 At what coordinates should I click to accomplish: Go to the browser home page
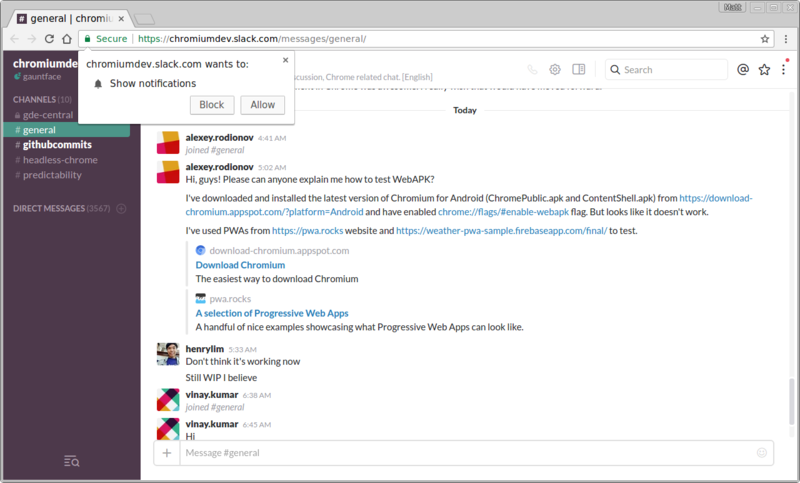pyautogui.click(x=67, y=39)
